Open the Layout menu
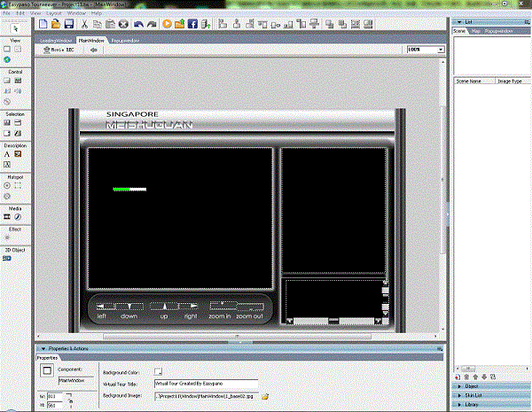 (54, 13)
